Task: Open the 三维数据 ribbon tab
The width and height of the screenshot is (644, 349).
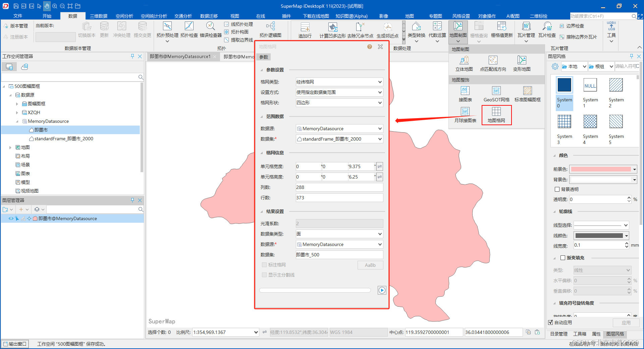Action: point(99,16)
